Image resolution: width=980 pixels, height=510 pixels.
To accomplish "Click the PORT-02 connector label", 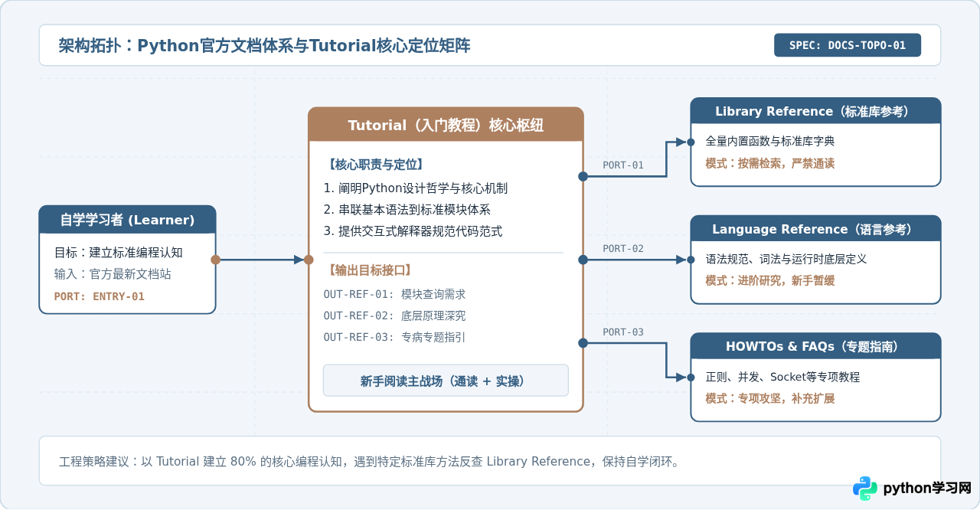I will 622,248.
